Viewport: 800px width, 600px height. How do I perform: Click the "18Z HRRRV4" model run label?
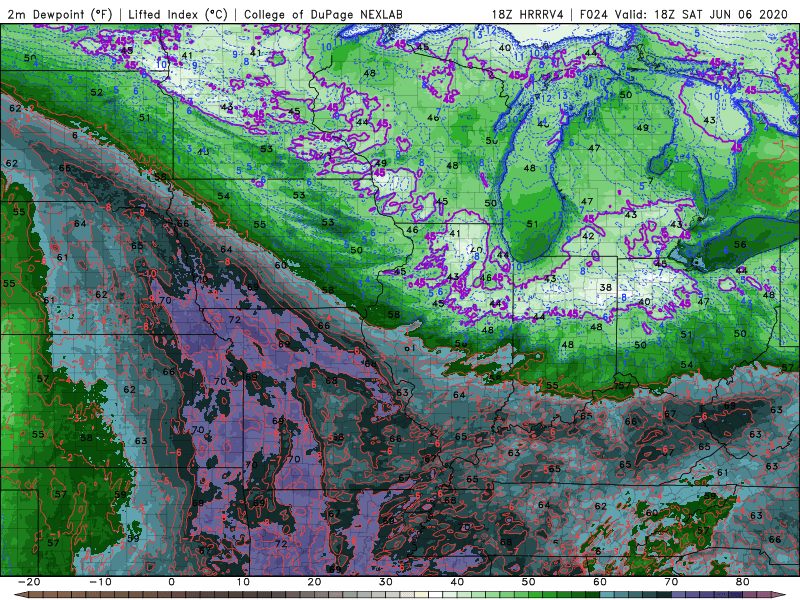528,14
